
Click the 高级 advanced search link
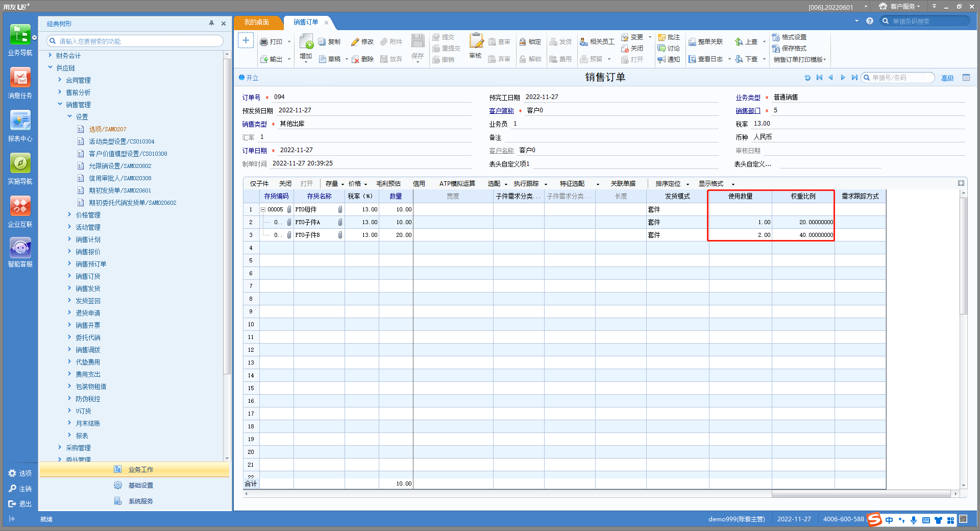coord(947,78)
